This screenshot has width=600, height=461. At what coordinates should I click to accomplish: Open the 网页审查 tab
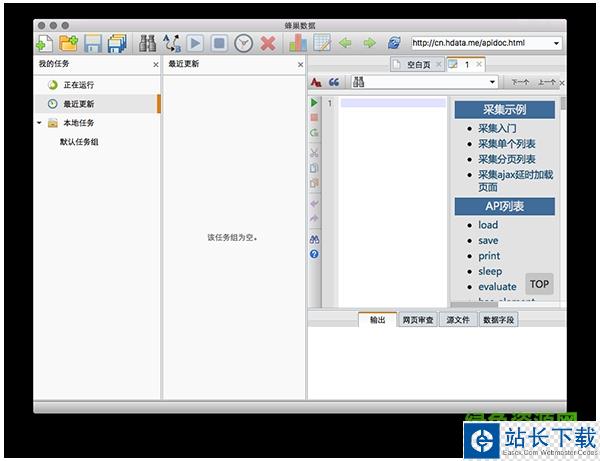pos(417,320)
